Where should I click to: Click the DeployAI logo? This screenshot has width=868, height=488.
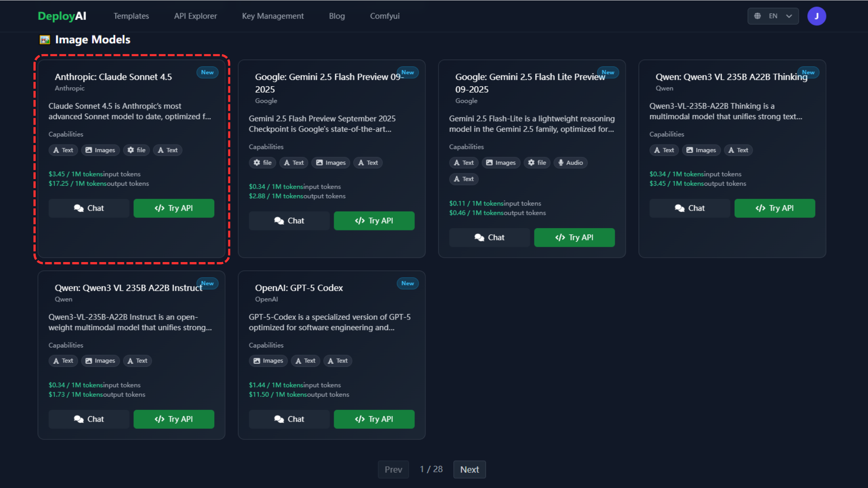pyautogui.click(x=62, y=16)
